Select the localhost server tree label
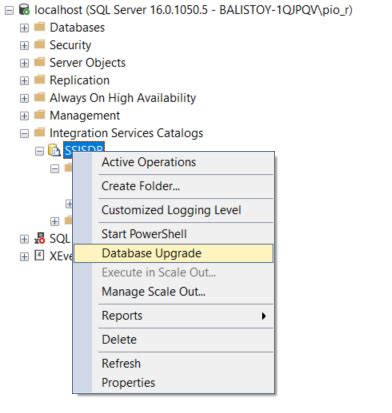This screenshot has width=392, height=413. (x=193, y=10)
